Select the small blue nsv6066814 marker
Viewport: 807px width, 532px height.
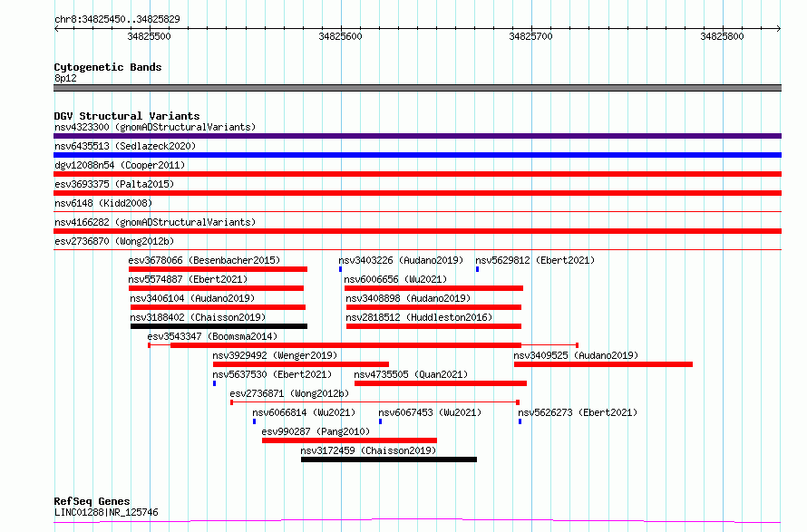pos(254,421)
